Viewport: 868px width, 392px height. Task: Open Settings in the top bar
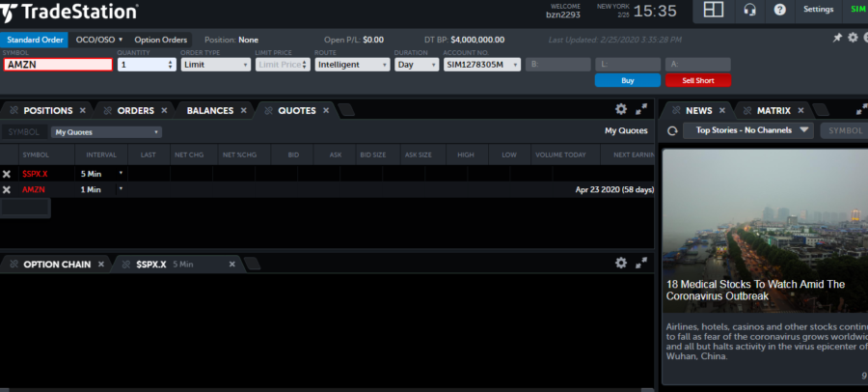point(818,10)
